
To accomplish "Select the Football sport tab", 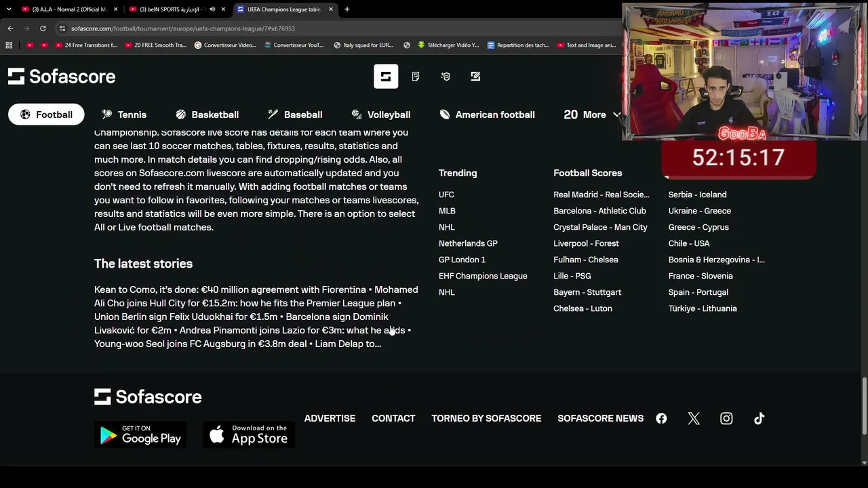I will pyautogui.click(x=46, y=115).
